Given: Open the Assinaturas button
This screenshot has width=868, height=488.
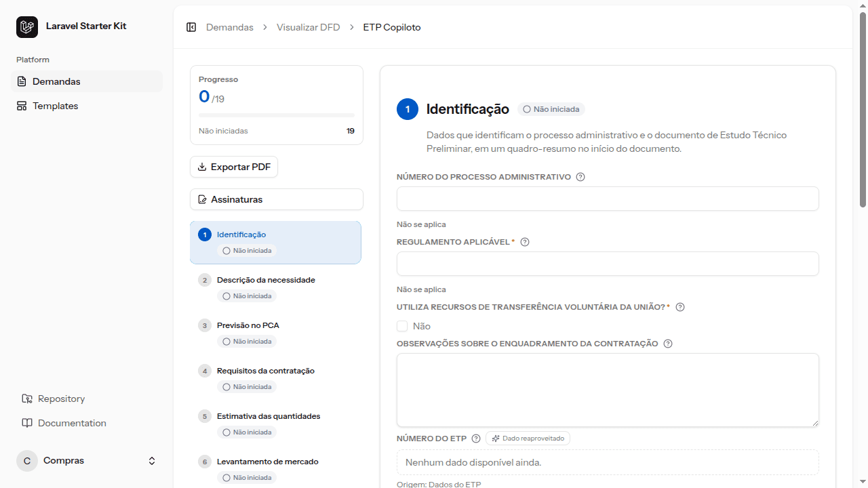Looking at the screenshot, I should point(277,199).
